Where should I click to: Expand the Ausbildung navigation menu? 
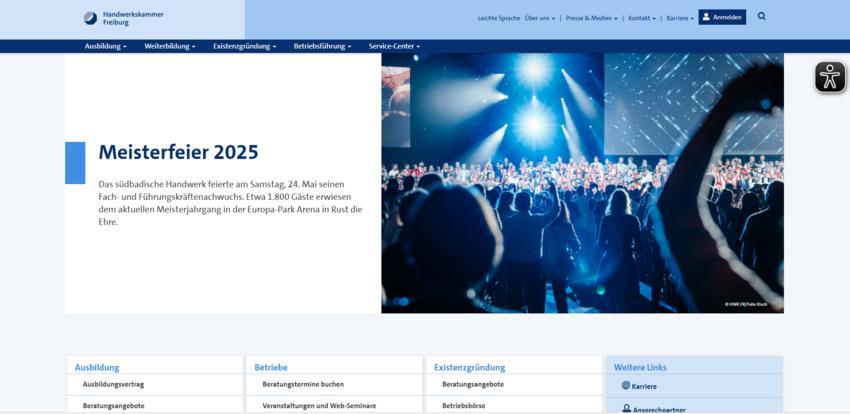(x=105, y=46)
